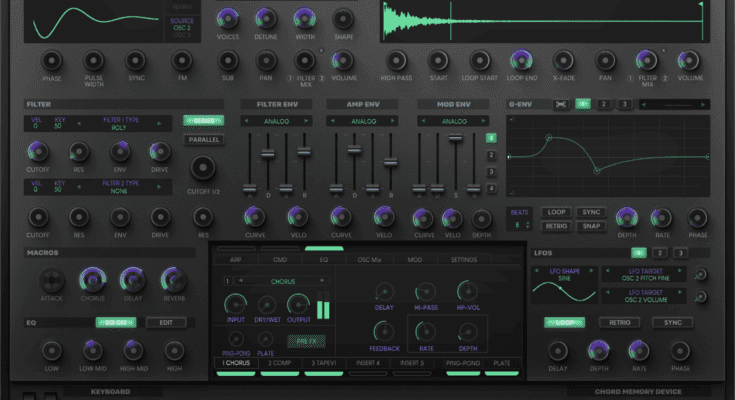Click the Chorus macro knob
735x400 pixels.
[x=92, y=279]
